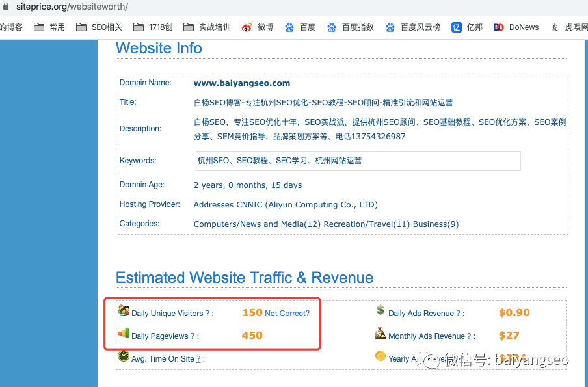Click the lock icon in address bar
The height and width of the screenshot is (387, 588).
tap(6, 7)
